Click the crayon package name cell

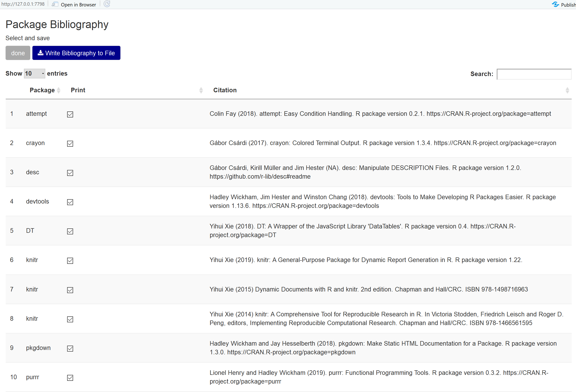[x=35, y=143]
